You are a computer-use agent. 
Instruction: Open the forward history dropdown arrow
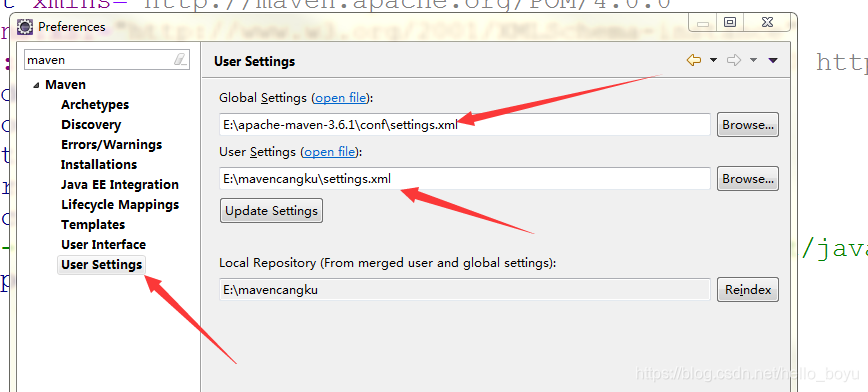point(753,60)
